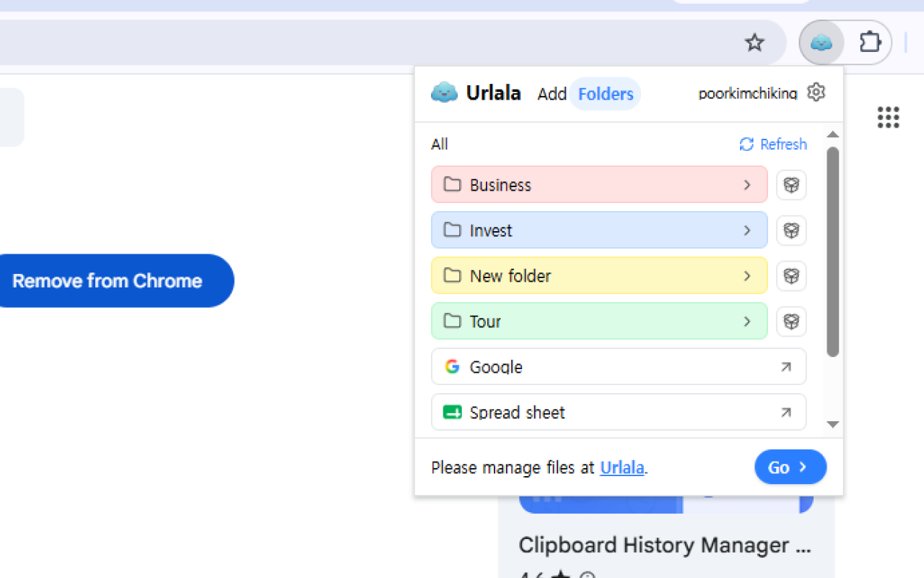Image resolution: width=924 pixels, height=578 pixels.
Task: Expand New folder chevron
Action: 747,276
